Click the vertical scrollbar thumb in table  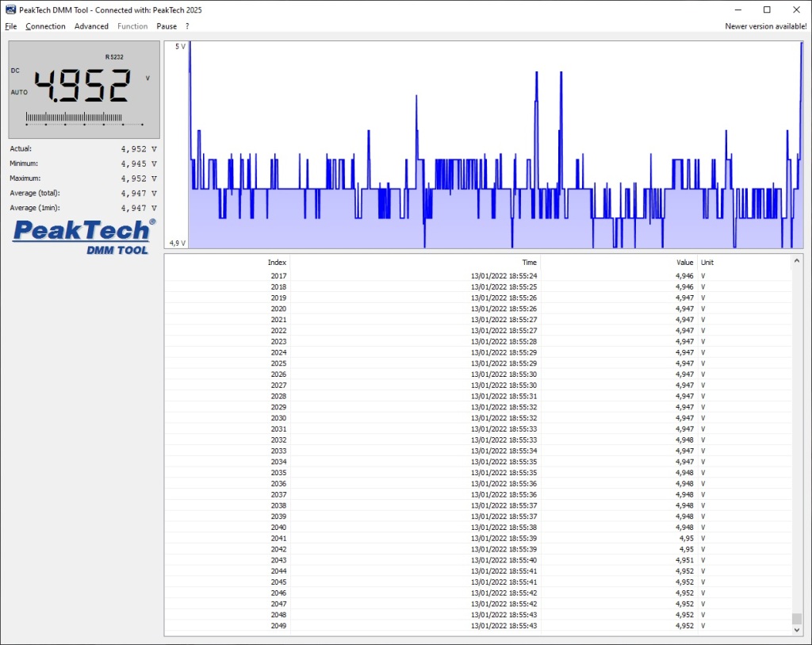(x=797, y=618)
